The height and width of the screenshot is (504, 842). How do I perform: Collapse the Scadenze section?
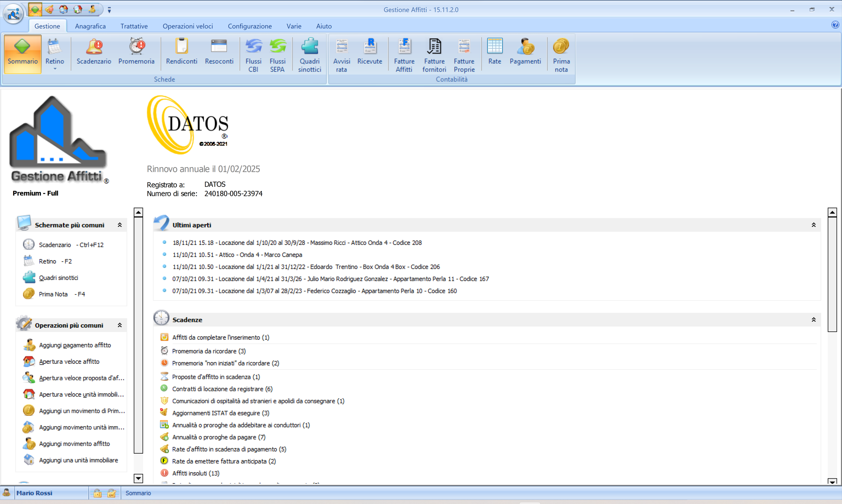click(813, 320)
